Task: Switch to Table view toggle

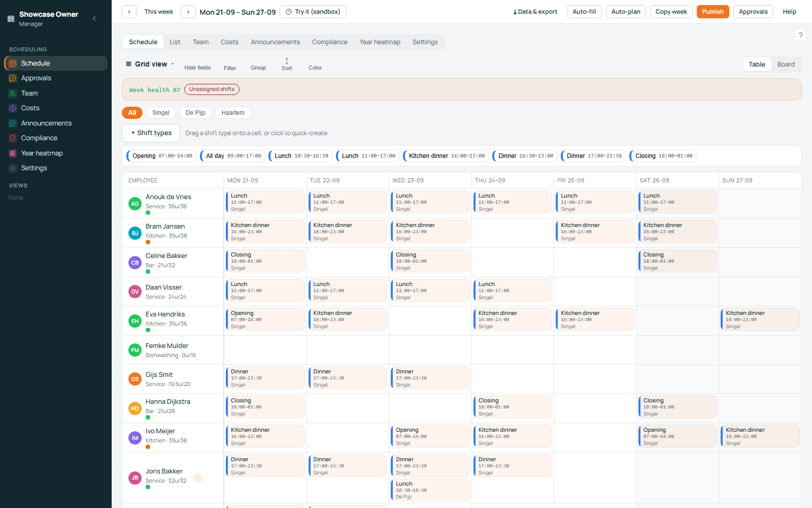Action: click(x=757, y=65)
